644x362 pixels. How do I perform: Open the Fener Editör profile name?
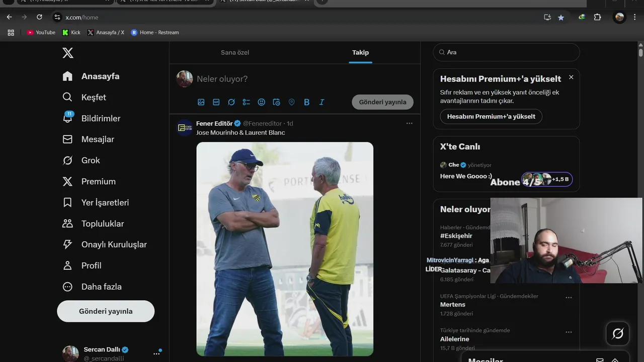pos(214,123)
